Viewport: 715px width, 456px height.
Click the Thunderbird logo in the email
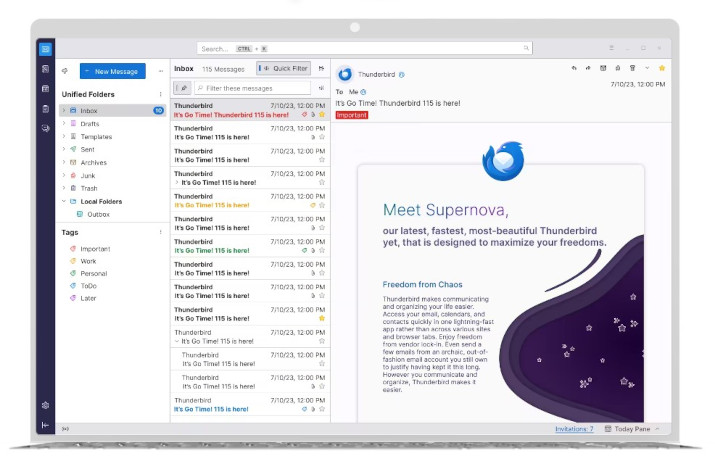[x=503, y=161]
